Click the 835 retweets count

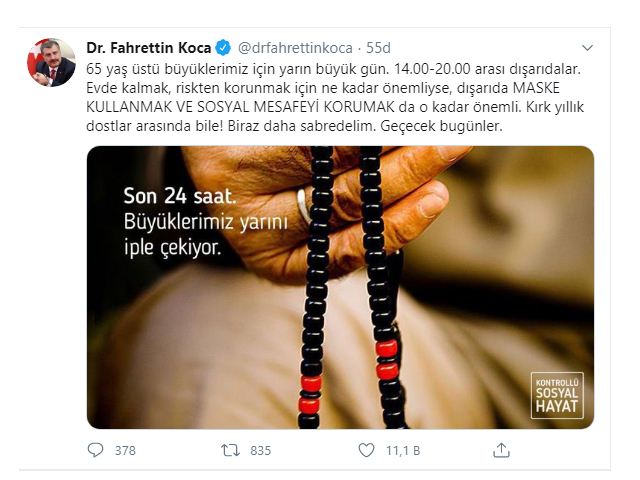[260, 451]
